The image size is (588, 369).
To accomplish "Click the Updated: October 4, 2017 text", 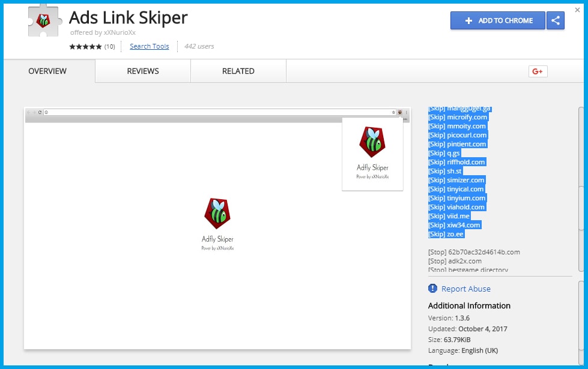I will [468, 329].
